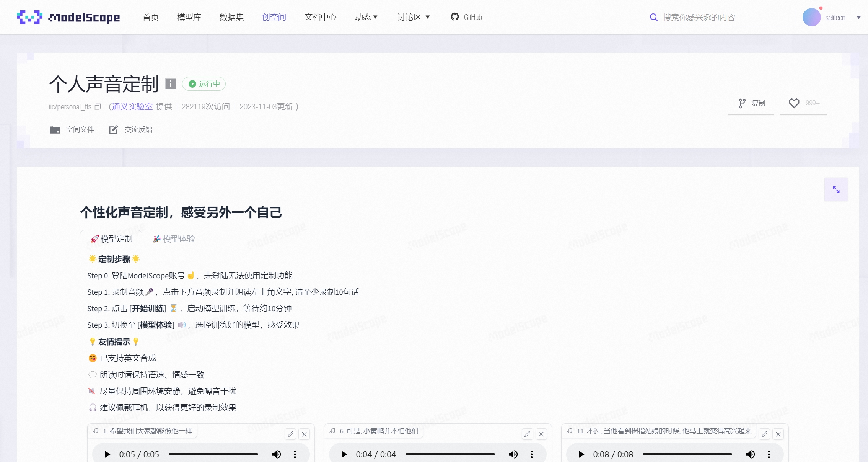
Task: Switch to the 模型体验 tab
Action: pos(174,239)
